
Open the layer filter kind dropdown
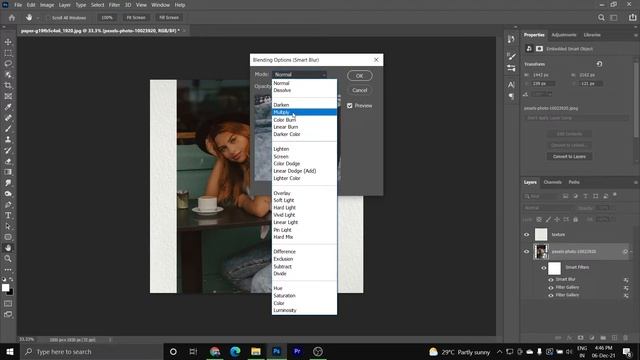[541, 196]
